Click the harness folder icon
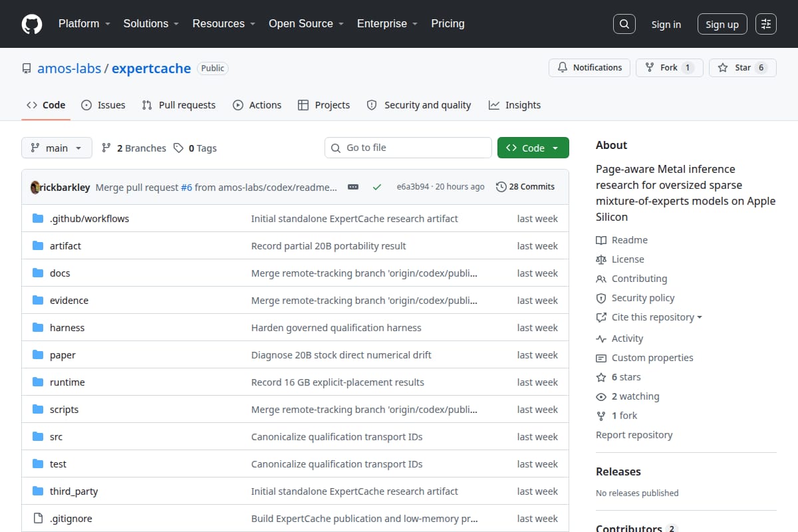Screen dimensions: 798x532 coord(38,327)
